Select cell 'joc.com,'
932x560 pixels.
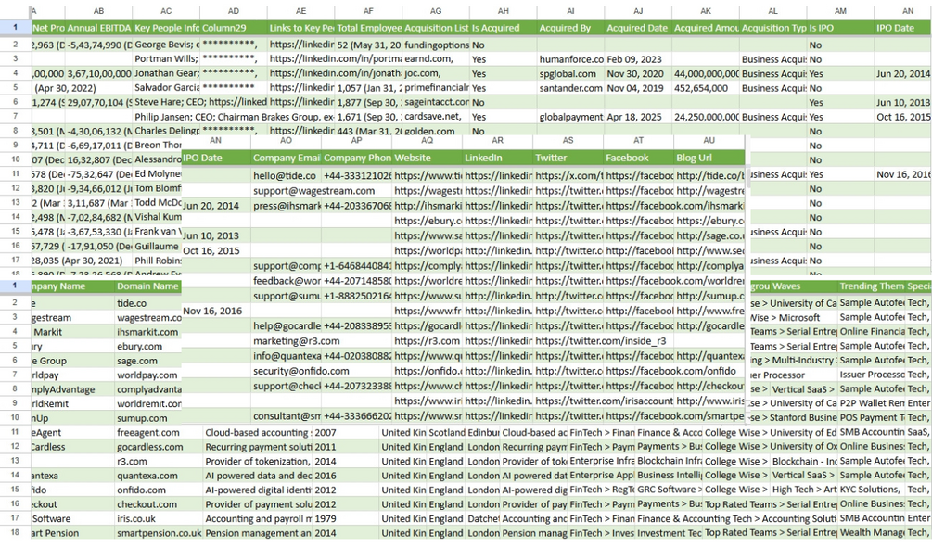pos(436,74)
